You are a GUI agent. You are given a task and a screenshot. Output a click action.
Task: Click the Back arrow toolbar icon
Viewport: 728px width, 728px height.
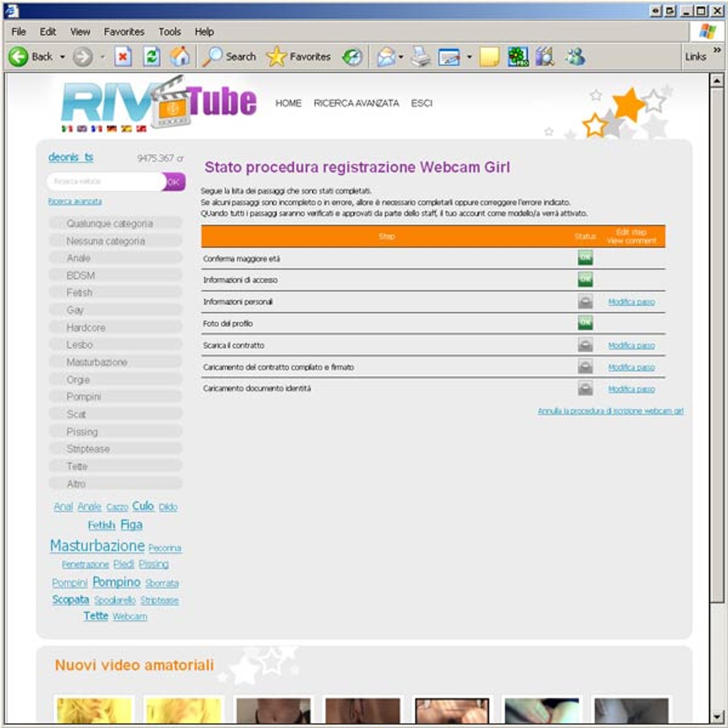point(19,57)
